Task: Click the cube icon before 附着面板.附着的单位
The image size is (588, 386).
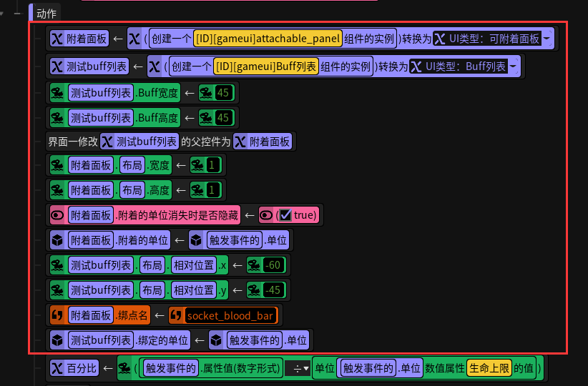Action: coord(57,240)
